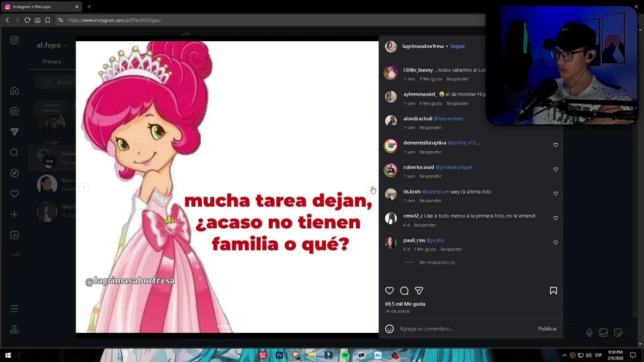The height and width of the screenshot is (362, 644).
Task: Go to next carousel image arrow
Action: click(370, 187)
